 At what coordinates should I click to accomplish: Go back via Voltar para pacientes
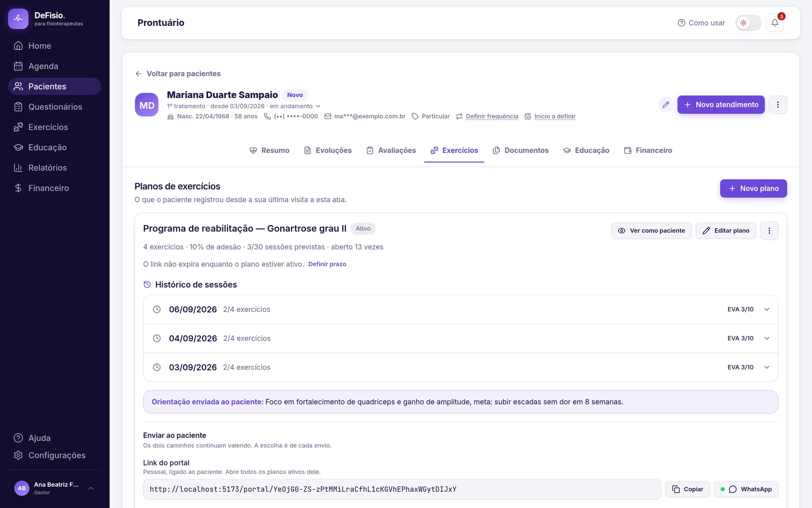pyautogui.click(x=178, y=74)
